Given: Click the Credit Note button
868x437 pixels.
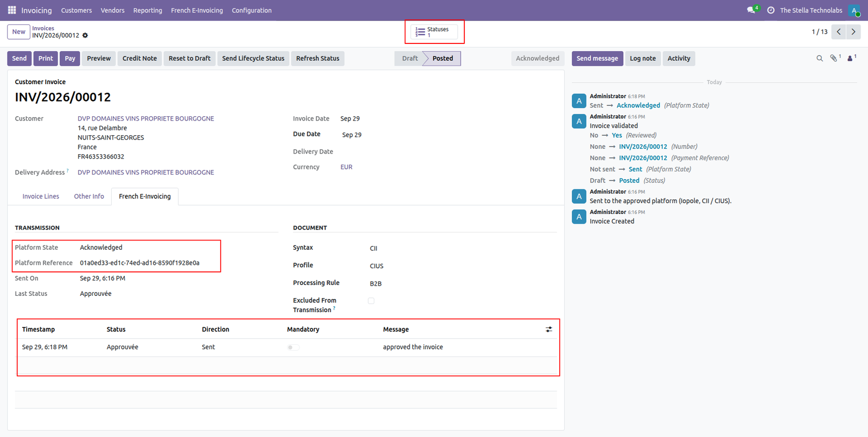Looking at the screenshot, I should tap(139, 59).
